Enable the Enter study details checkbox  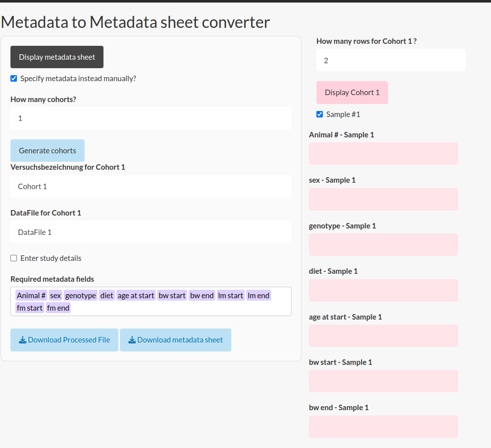[14, 258]
